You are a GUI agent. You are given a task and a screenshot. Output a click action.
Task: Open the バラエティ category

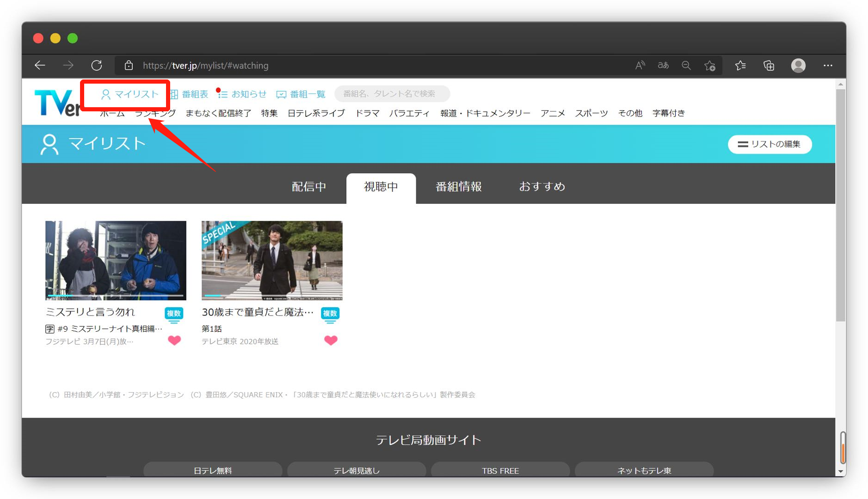[x=409, y=113]
